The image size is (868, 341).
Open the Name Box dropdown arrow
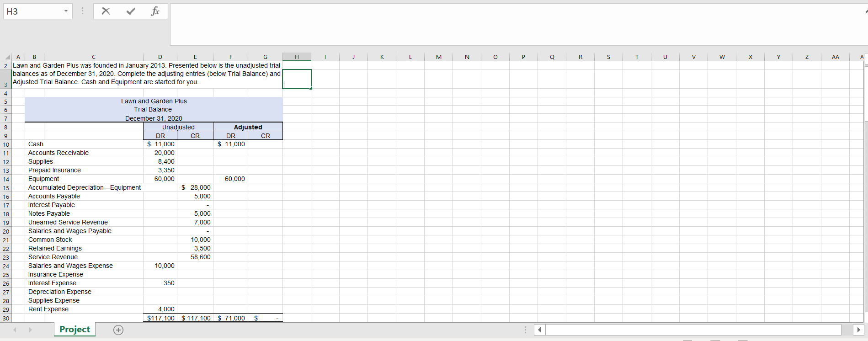point(66,11)
